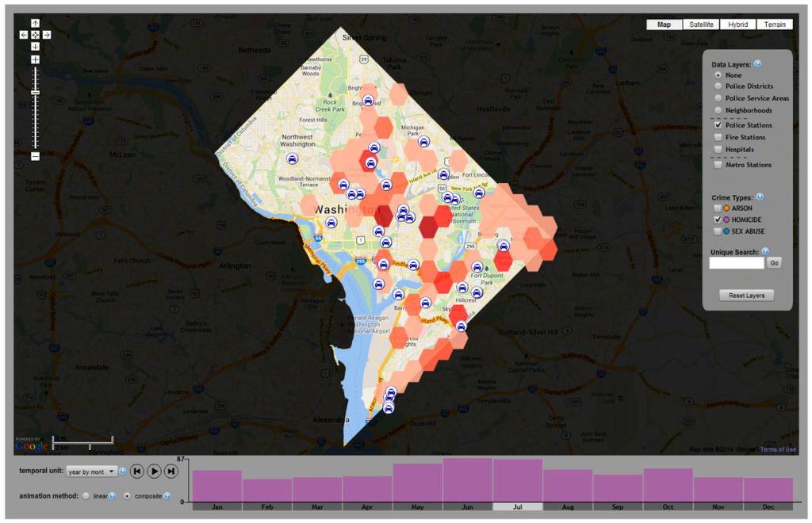Switch to the Terrain map view

(775, 25)
